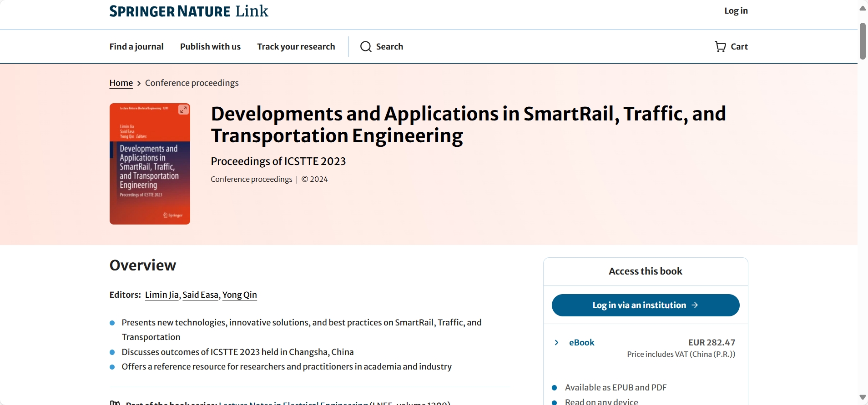Select the Offers a reference resource bullet
This screenshot has height=405, width=868.
pyautogui.click(x=287, y=366)
